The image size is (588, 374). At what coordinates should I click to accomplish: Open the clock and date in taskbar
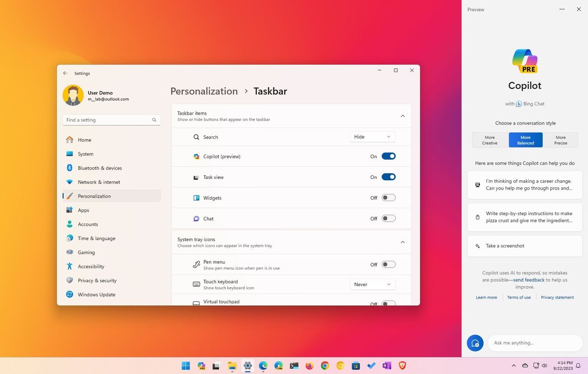[x=562, y=366]
